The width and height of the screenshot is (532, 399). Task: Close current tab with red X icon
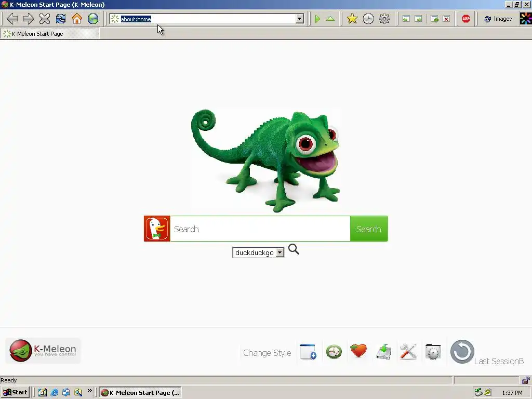(x=446, y=19)
